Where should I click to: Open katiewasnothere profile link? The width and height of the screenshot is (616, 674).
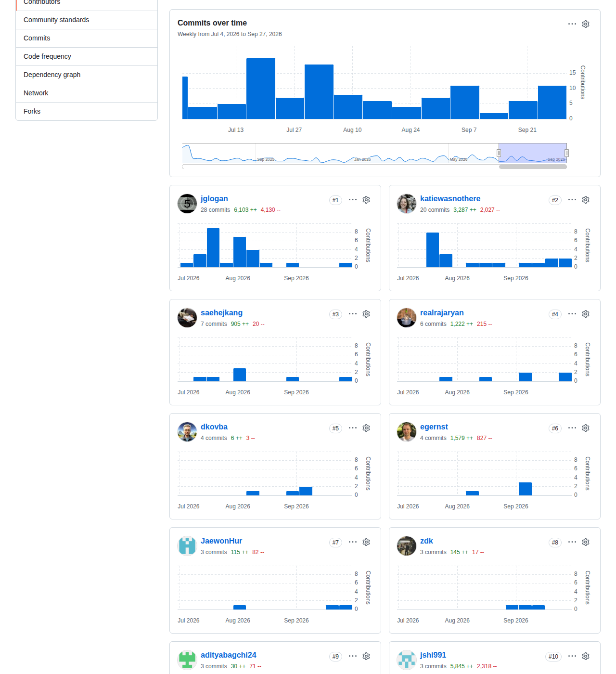point(450,199)
